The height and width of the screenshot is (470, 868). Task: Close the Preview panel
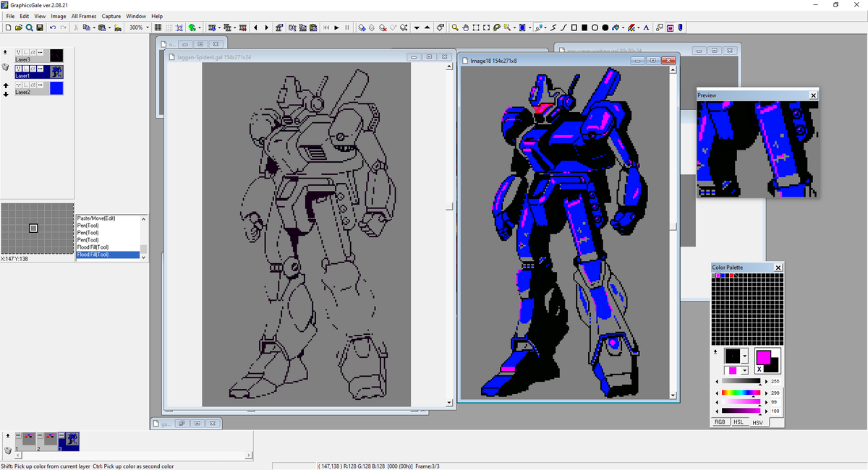813,95
